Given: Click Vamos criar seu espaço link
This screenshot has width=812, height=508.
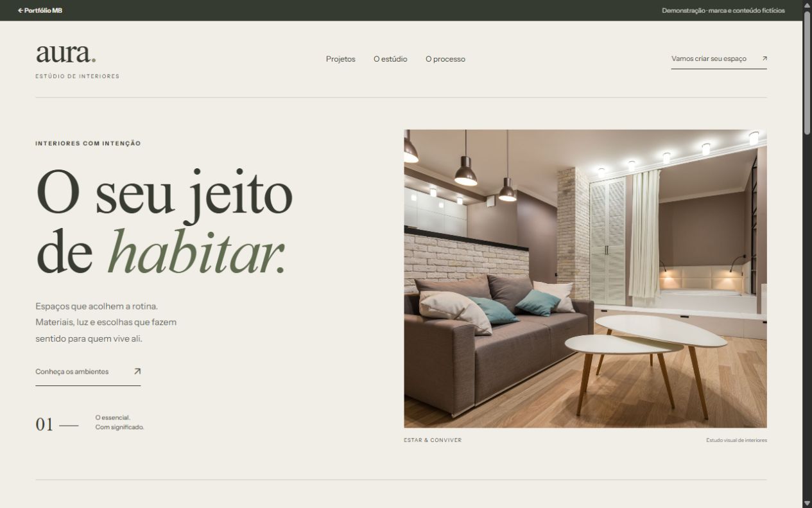Looking at the screenshot, I should pyautogui.click(x=719, y=59).
